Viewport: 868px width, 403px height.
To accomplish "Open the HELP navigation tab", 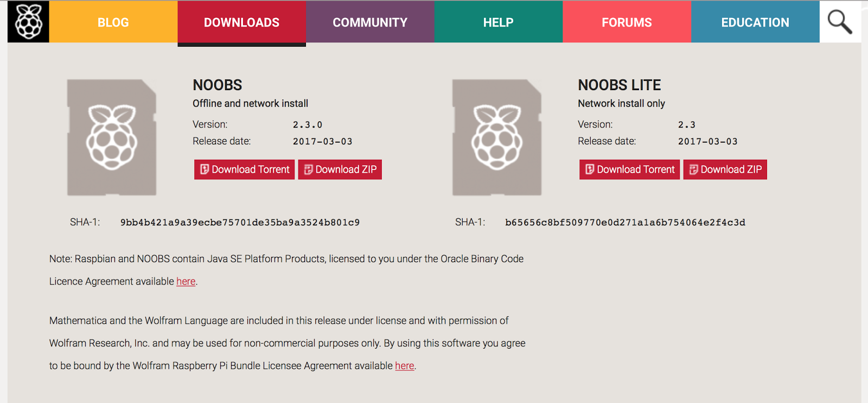I will coord(499,22).
